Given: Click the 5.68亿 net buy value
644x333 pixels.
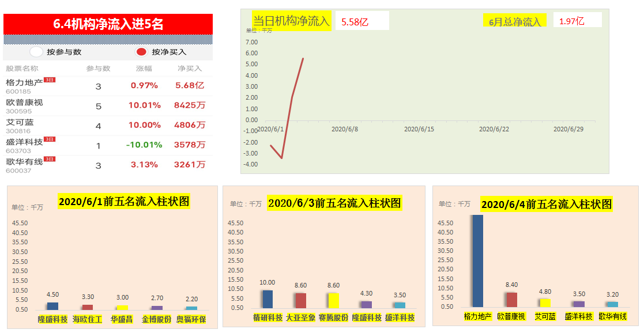Looking at the screenshot, I should click(x=190, y=85).
